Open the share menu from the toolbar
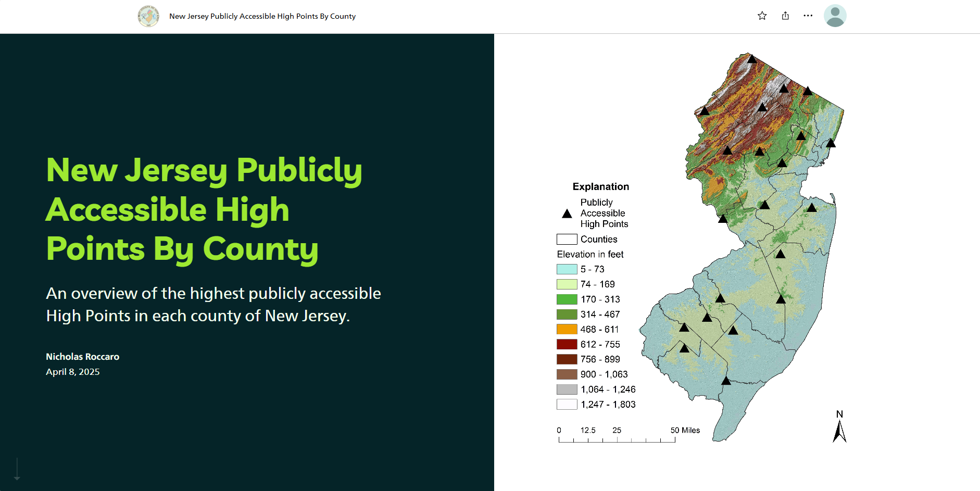The height and width of the screenshot is (491, 980). tap(785, 16)
